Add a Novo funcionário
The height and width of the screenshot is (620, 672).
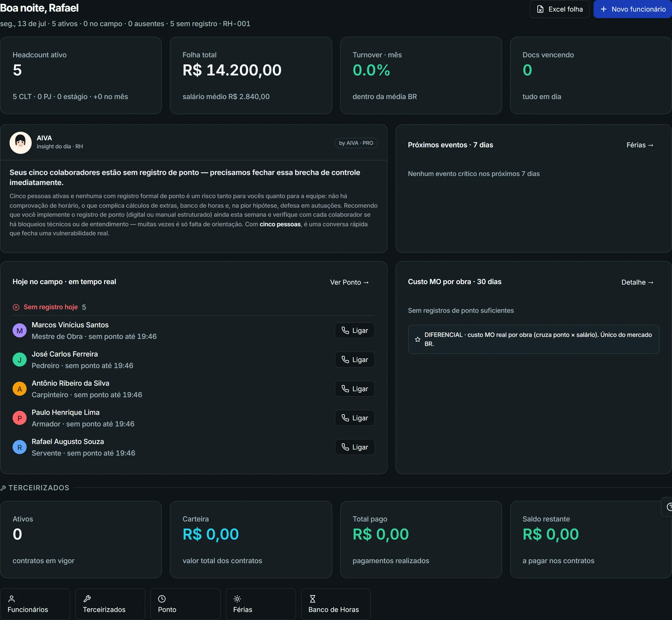point(633,9)
